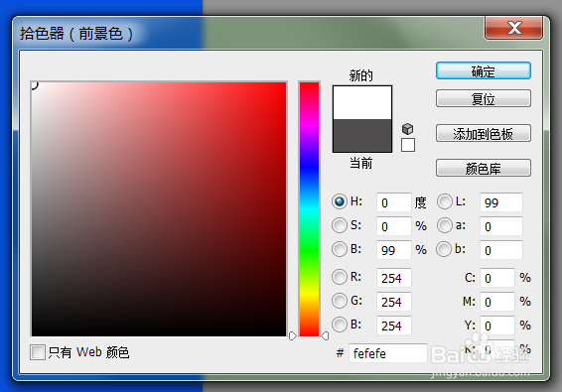Screen dimensions: 562x392
Task: Open the 颜色库 color libraries button
Action: coord(484,168)
